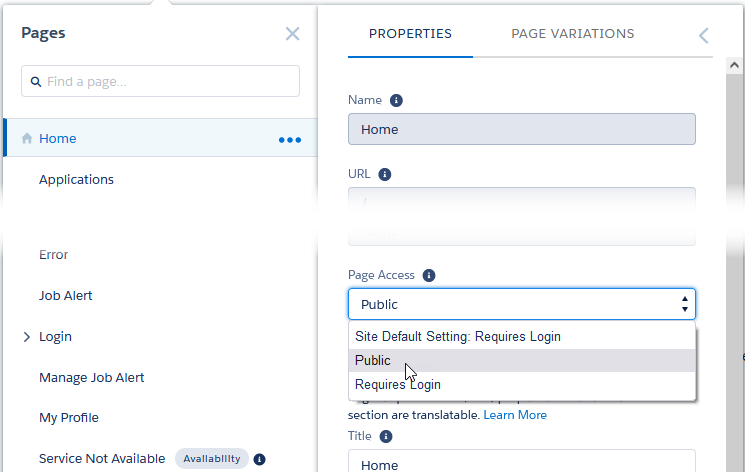745x472 pixels.
Task: Click the Service Not Available info icon
Action: tap(259, 459)
